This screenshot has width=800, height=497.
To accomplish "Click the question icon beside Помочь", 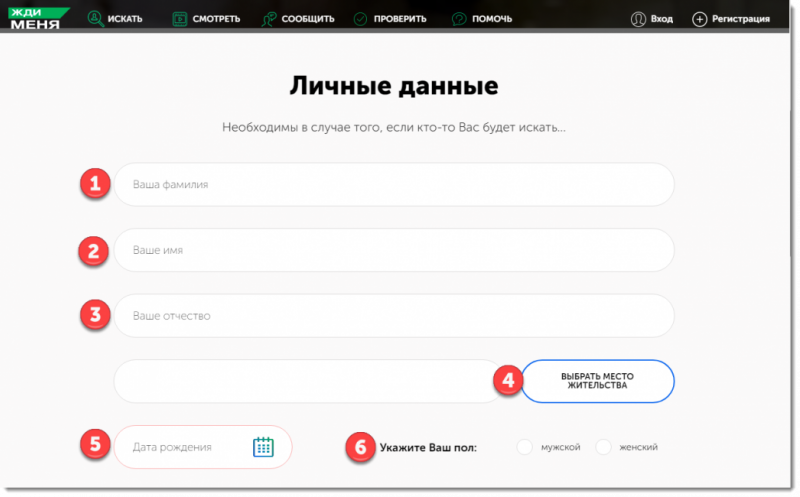I will pos(459,19).
